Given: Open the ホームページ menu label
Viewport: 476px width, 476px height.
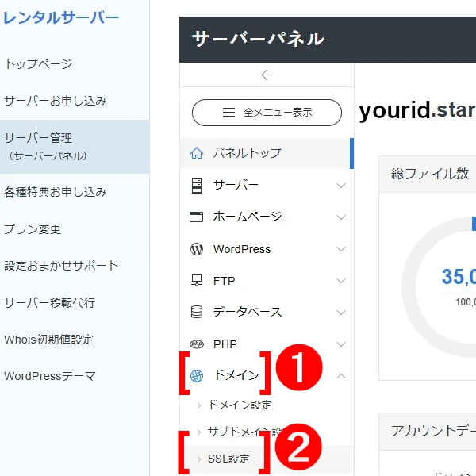Looking at the screenshot, I should click(x=248, y=217).
